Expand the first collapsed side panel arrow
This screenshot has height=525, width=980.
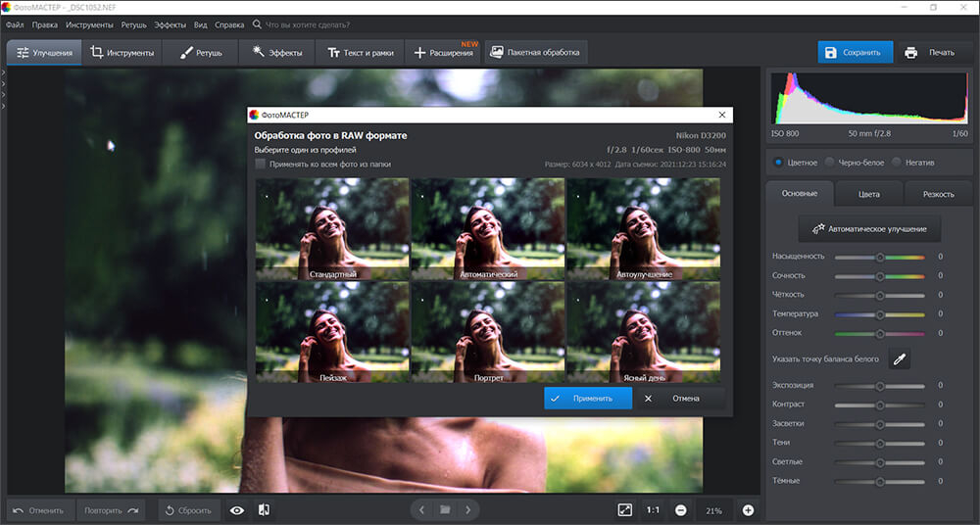(x=3, y=72)
